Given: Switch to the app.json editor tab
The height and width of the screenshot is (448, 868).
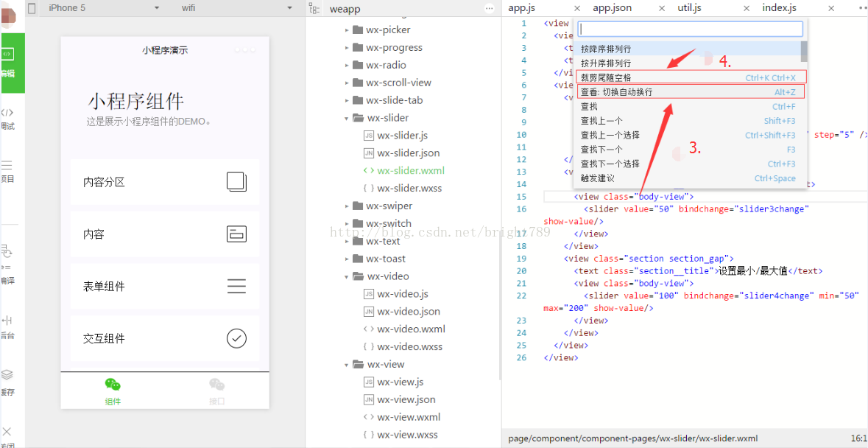Looking at the screenshot, I should [613, 8].
